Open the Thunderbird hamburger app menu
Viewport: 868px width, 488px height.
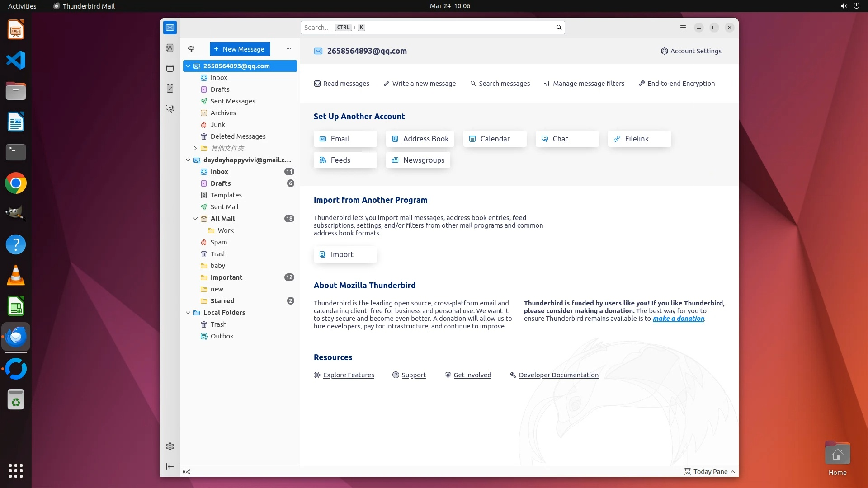[x=683, y=28]
